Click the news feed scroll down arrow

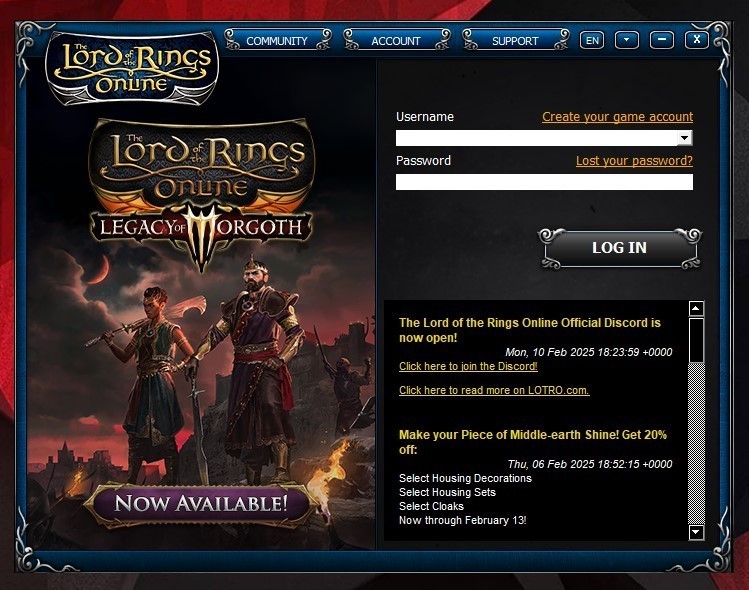(x=696, y=532)
